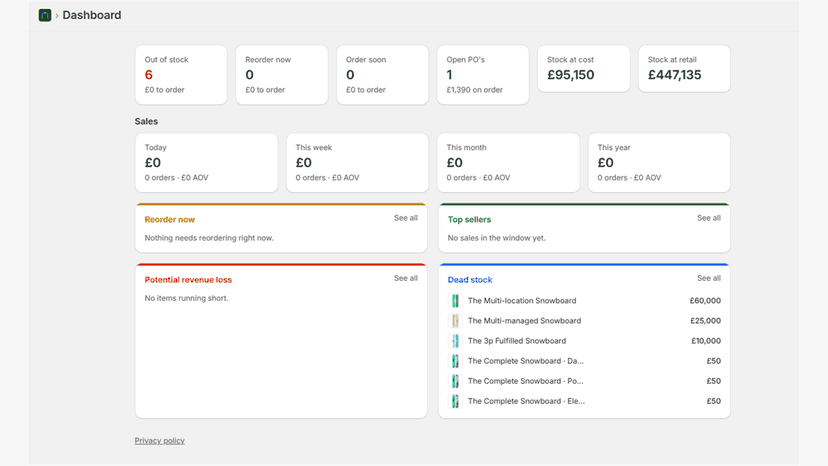Click the Complete Snowboard - Da... product image

pyautogui.click(x=455, y=361)
